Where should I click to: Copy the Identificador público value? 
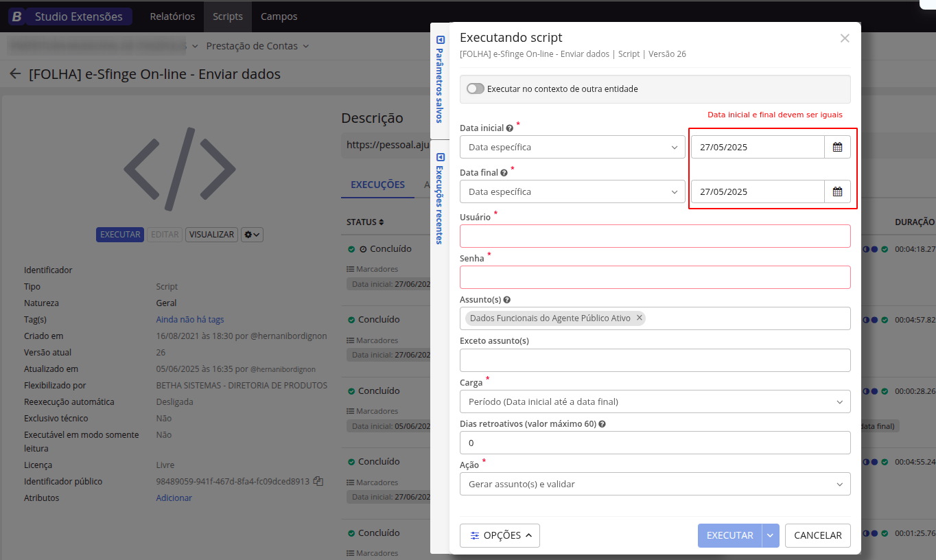(x=318, y=481)
